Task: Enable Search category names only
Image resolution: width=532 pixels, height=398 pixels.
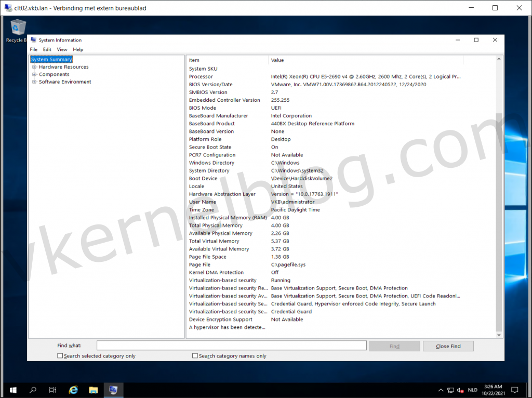Action: (195, 355)
